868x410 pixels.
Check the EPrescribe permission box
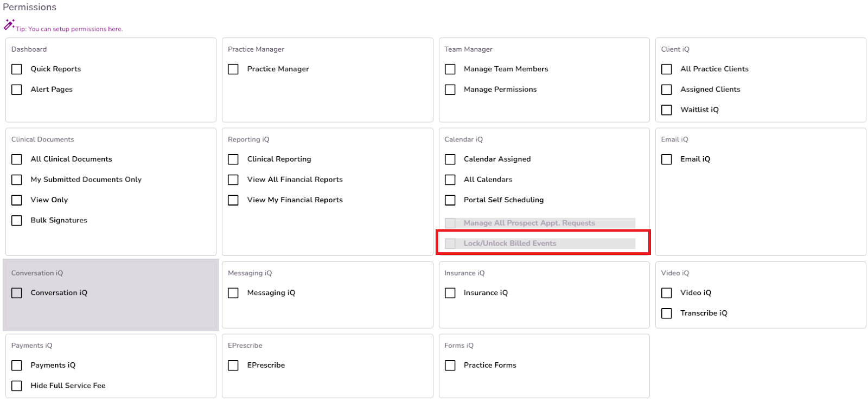pyautogui.click(x=233, y=366)
